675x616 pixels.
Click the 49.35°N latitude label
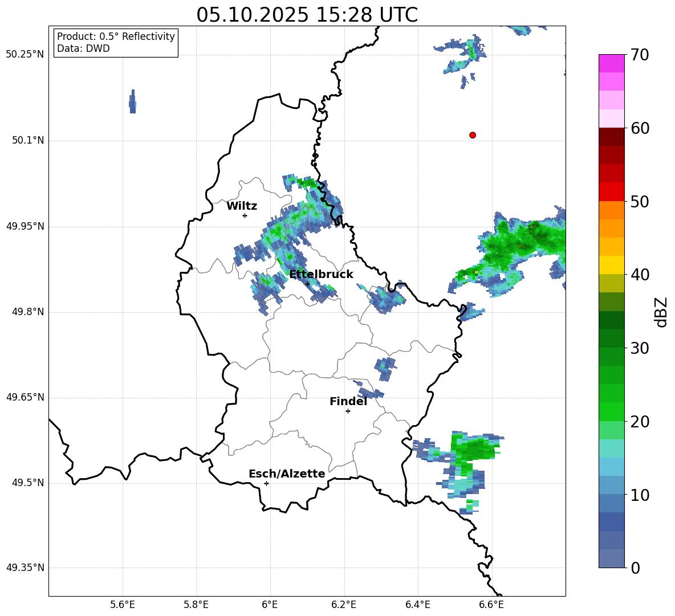pos(25,568)
